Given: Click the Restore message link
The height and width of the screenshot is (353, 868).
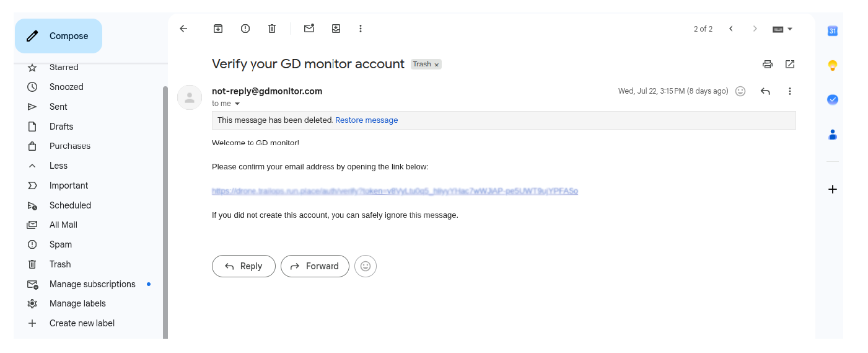Looking at the screenshot, I should [x=367, y=120].
